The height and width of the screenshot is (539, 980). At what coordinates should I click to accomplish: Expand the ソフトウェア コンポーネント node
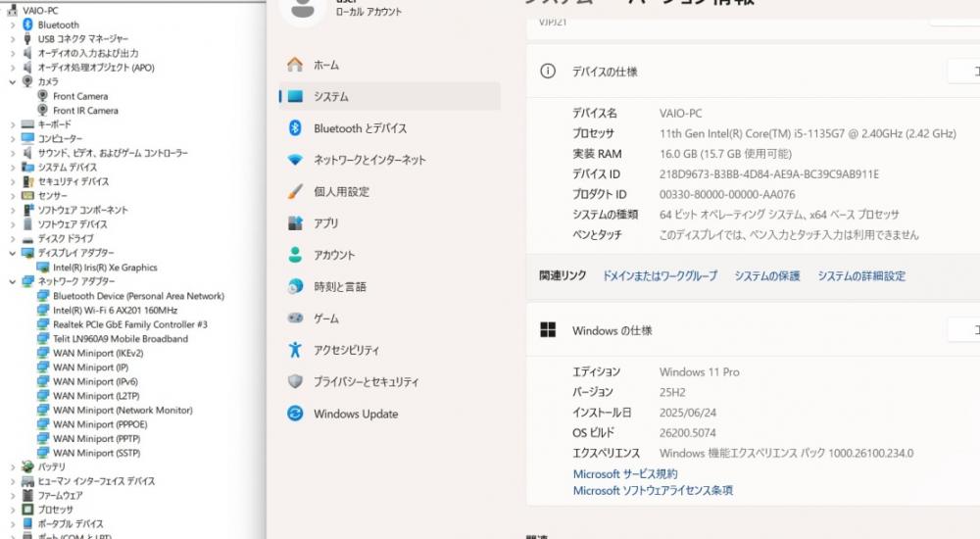coord(13,210)
